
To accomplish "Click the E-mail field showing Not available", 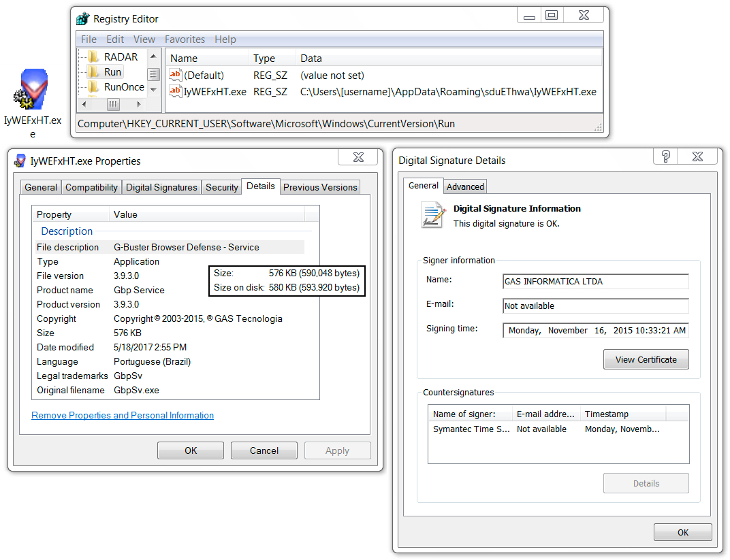I will pyautogui.click(x=595, y=306).
